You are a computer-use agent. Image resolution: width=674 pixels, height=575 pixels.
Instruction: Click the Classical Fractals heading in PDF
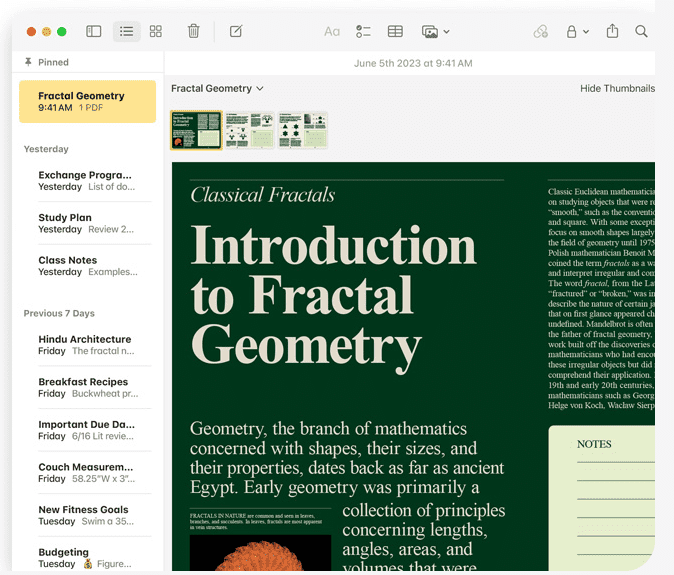coord(262,195)
